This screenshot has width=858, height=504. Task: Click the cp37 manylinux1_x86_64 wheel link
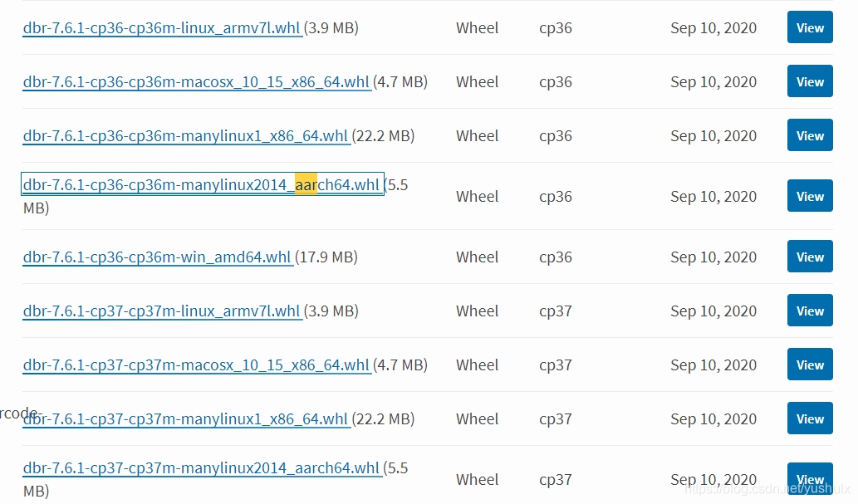pos(186,418)
